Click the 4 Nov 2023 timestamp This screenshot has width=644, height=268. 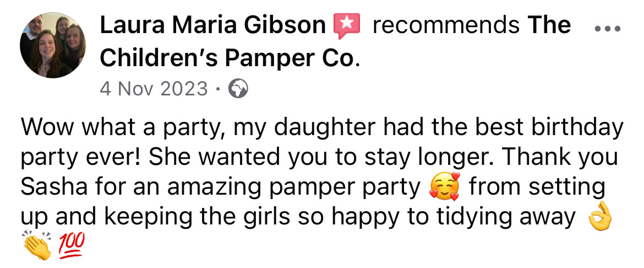[154, 89]
